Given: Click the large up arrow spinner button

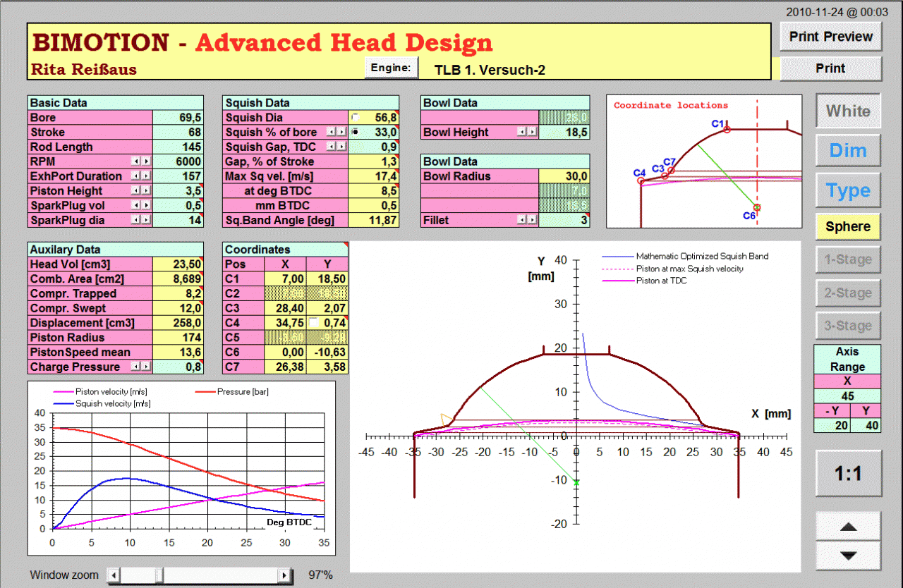Looking at the screenshot, I should (x=848, y=527).
